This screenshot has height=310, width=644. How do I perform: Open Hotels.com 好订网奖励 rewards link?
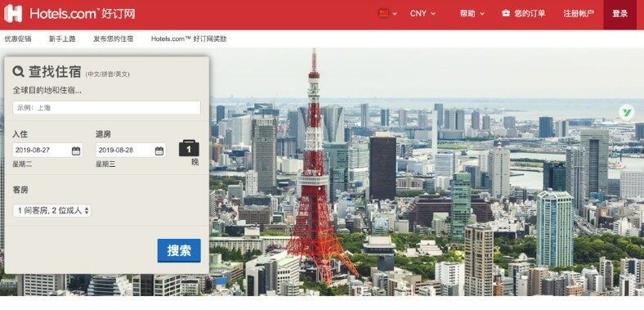189,39
